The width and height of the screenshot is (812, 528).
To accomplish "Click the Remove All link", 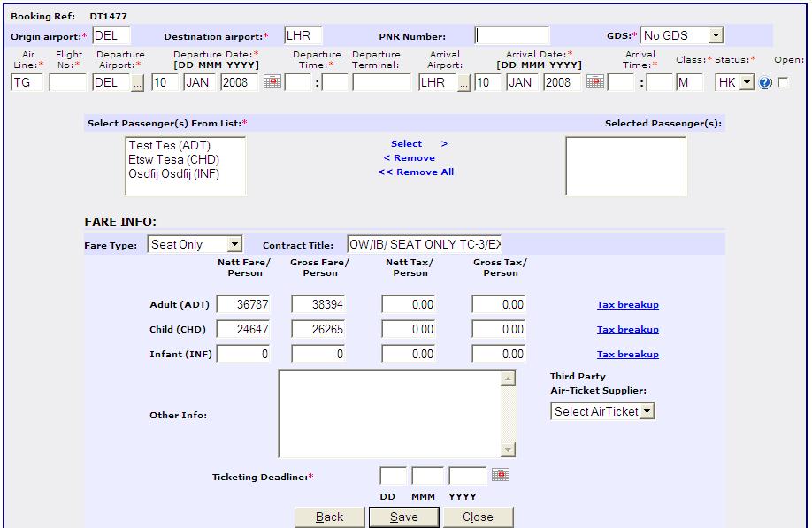I will (x=416, y=172).
